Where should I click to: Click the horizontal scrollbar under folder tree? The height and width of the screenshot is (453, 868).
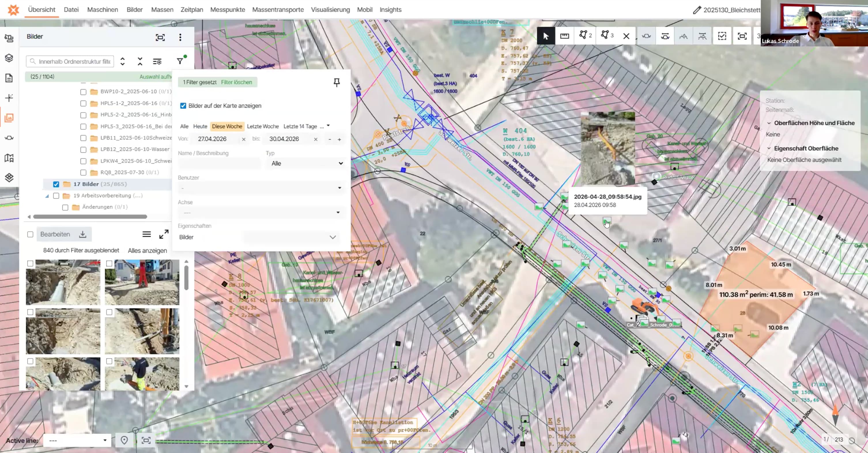click(90, 217)
